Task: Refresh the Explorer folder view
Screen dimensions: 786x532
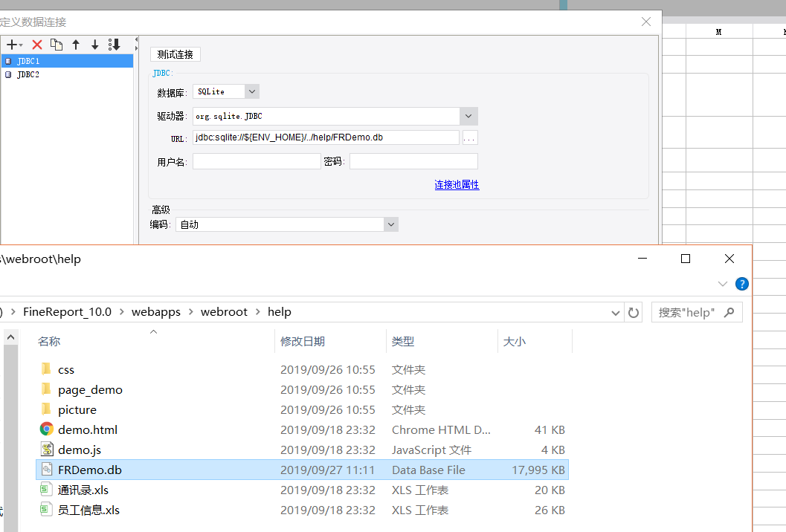Action: (x=634, y=313)
